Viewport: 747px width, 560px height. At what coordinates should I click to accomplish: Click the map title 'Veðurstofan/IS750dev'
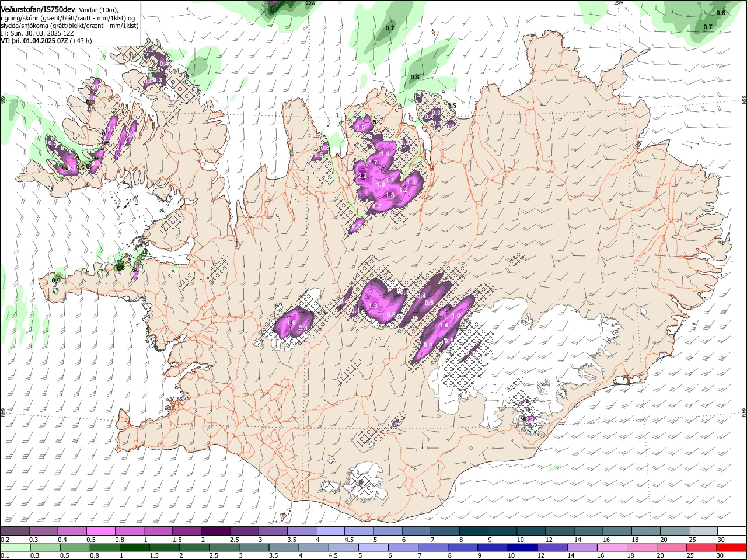(37, 9)
